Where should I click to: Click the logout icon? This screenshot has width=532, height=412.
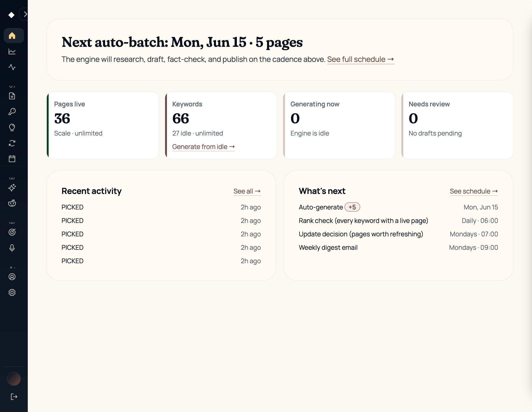click(14, 397)
